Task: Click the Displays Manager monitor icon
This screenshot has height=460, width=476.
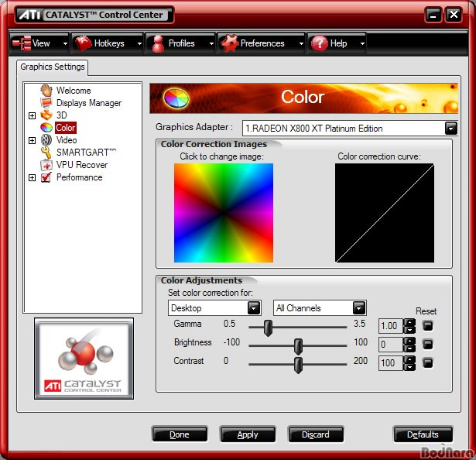Action: (x=46, y=103)
